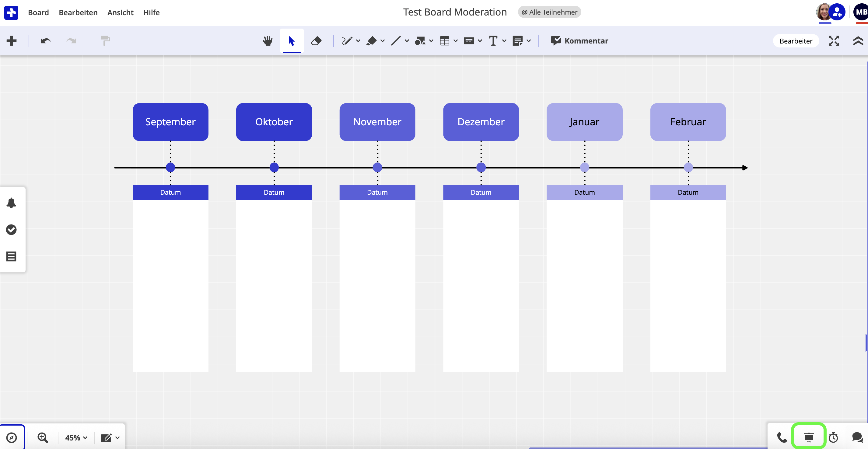The image size is (868, 449).
Task: Toggle the compass navigation button
Action: pos(12,437)
